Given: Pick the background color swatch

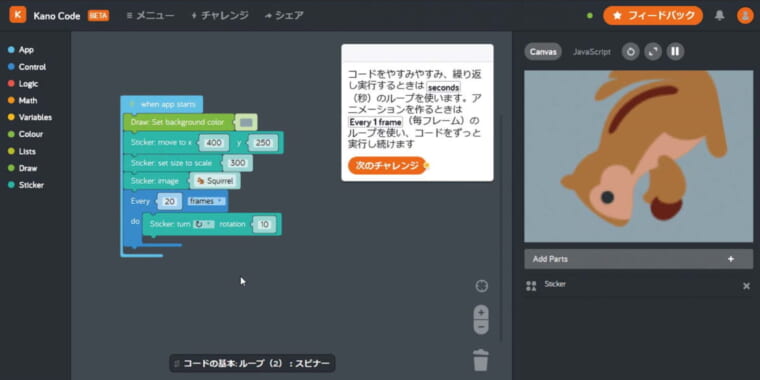Looking at the screenshot, I should coord(246,123).
